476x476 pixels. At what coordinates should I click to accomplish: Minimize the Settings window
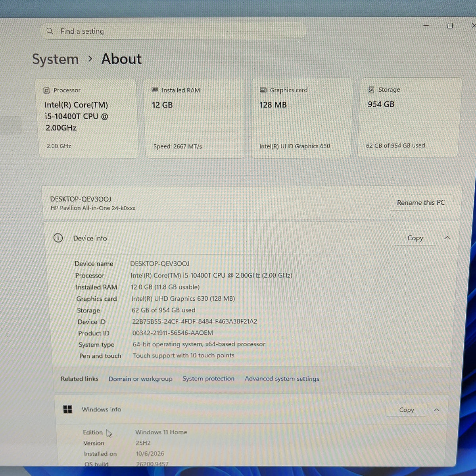[x=426, y=25]
